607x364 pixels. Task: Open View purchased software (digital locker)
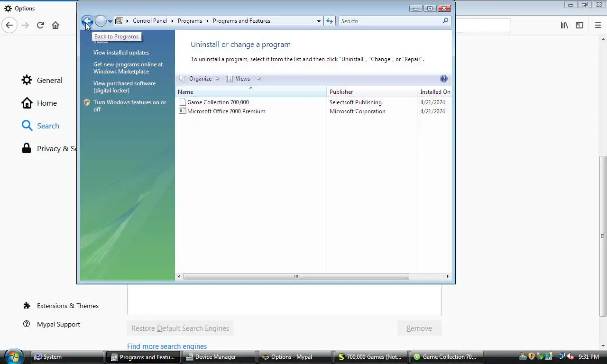[124, 87]
